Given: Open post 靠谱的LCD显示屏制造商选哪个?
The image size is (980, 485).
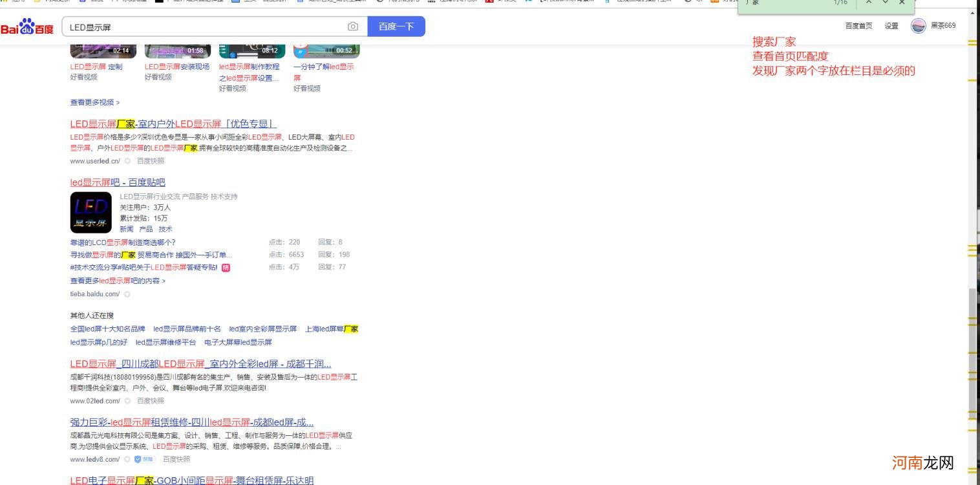Looking at the screenshot, I should [x=123, y=242].
